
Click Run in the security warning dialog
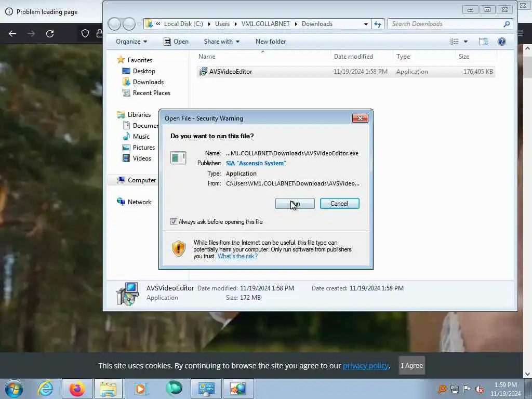coord(295,204)
